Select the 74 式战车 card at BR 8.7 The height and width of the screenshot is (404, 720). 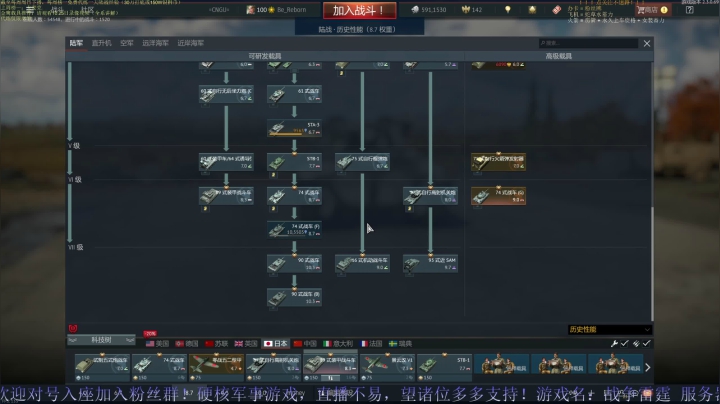pyautogui.click(x=294, y=196)
